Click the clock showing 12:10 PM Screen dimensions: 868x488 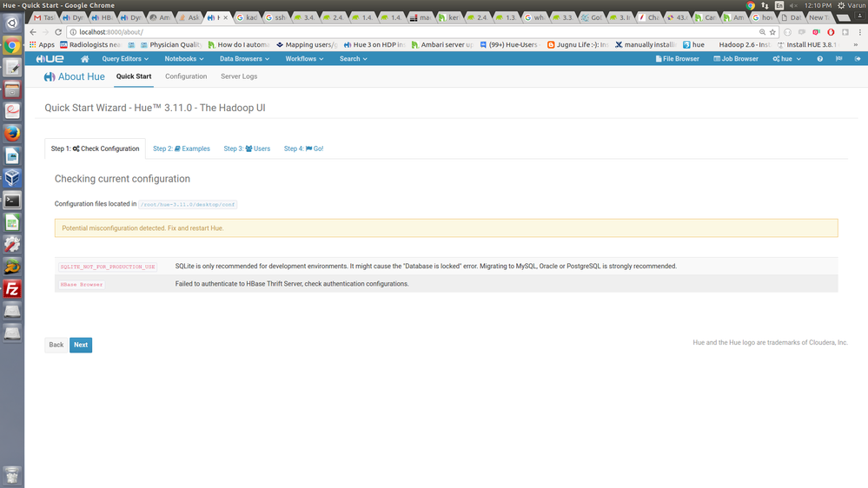pyautogui.click(x=818, y=5)
